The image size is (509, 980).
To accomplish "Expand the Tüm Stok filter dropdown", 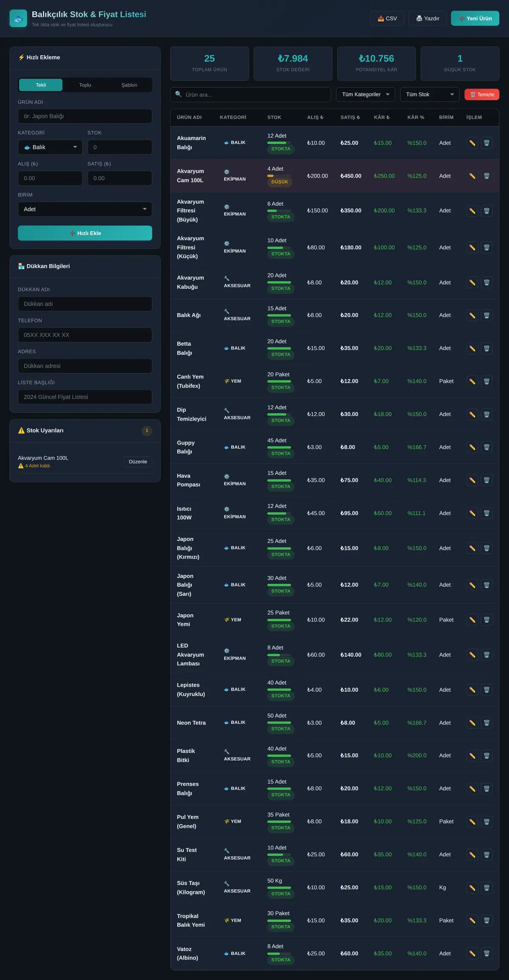I will click(430, 95).
